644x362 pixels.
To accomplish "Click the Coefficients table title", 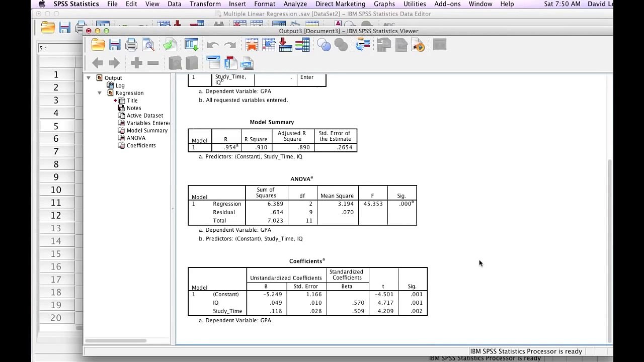I will click(307, 261).
